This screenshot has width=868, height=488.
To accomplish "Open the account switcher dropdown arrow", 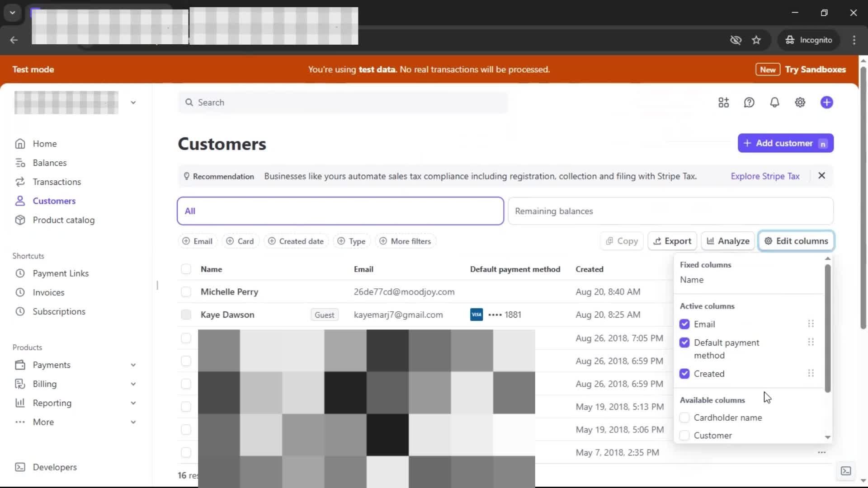I will pyautogui.click(x=133, y=103).
